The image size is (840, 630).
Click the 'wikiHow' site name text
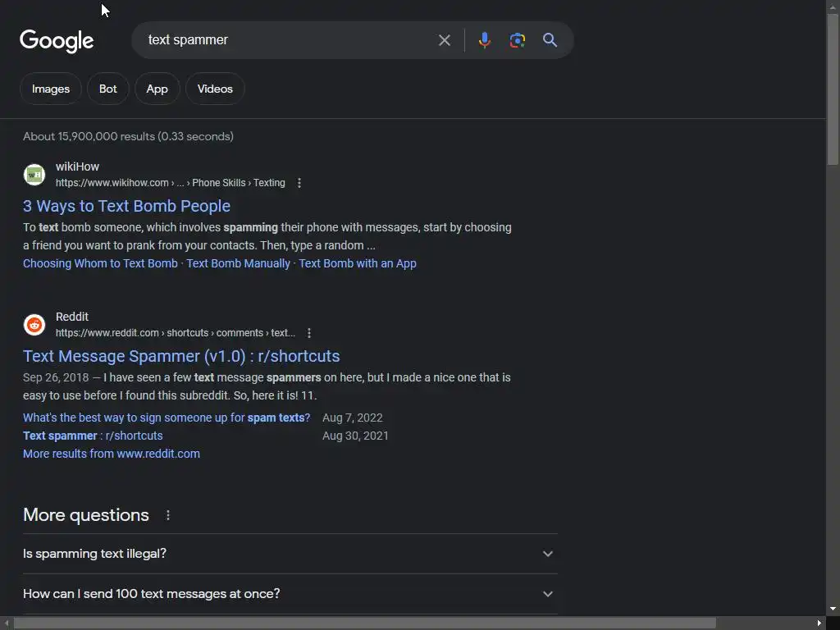click(77, 167)
